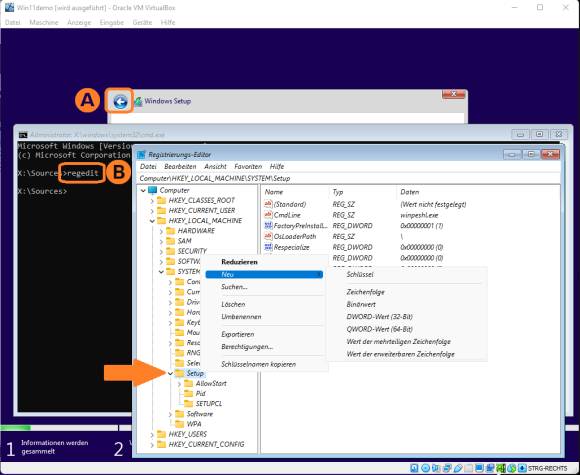
Task: Click VirtualBox USB status icon
Action: [x=458, y=468]
